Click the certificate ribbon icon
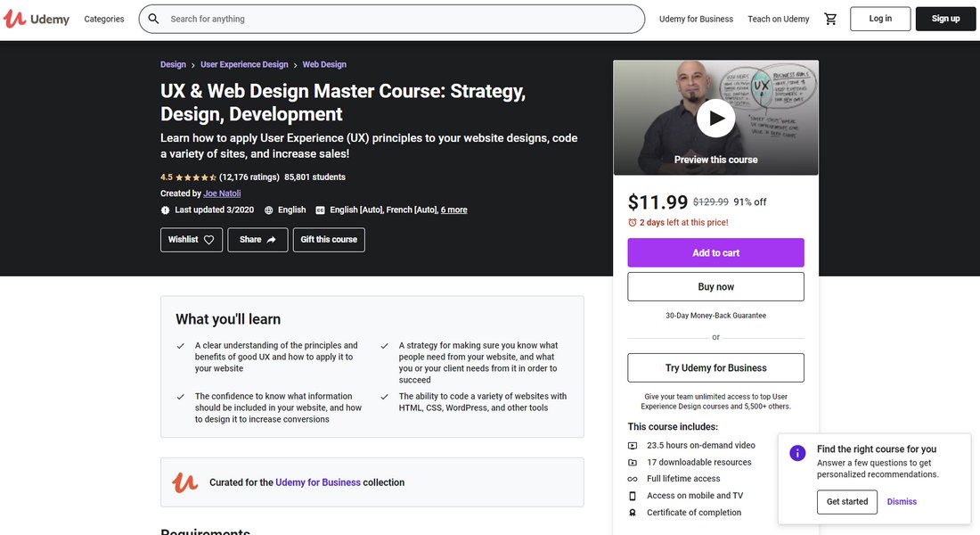 tap(633, 513)
